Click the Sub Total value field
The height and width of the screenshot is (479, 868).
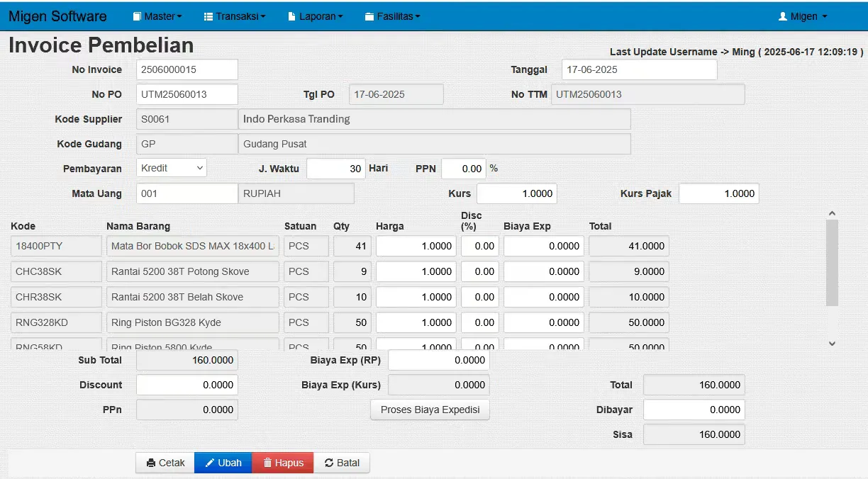click(187, 360)
